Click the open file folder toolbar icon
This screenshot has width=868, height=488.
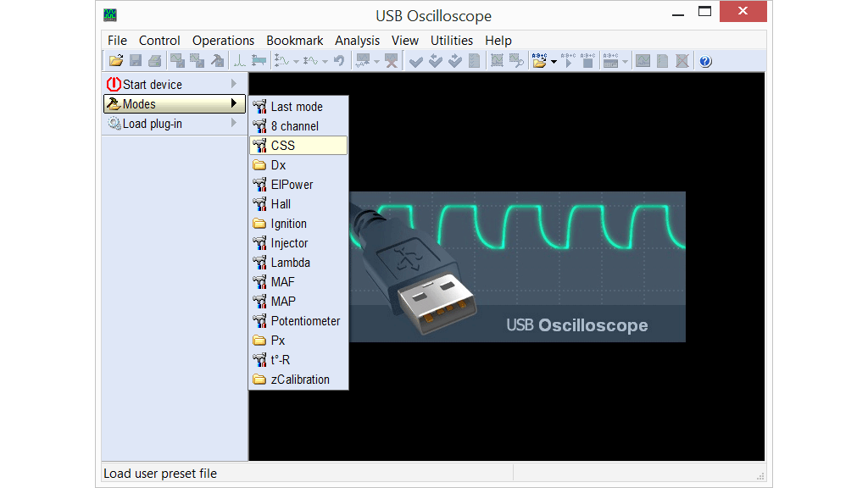pos(116,61)
